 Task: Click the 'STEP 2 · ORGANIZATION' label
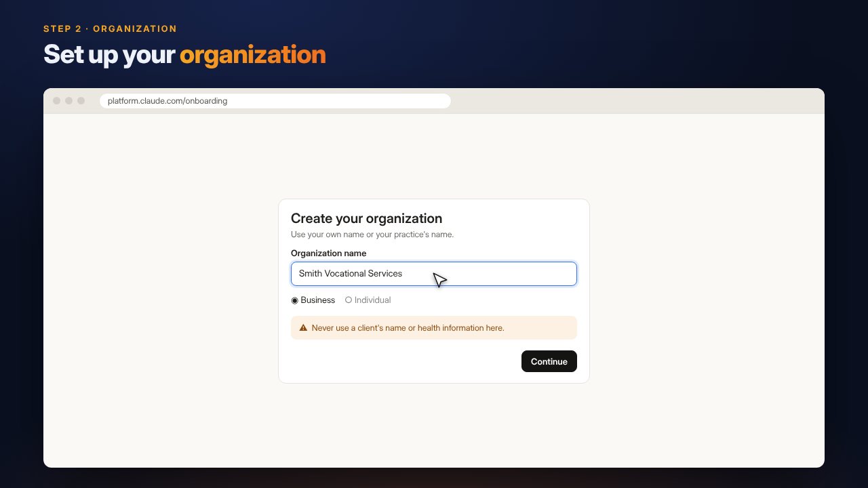tap(110, 29)
